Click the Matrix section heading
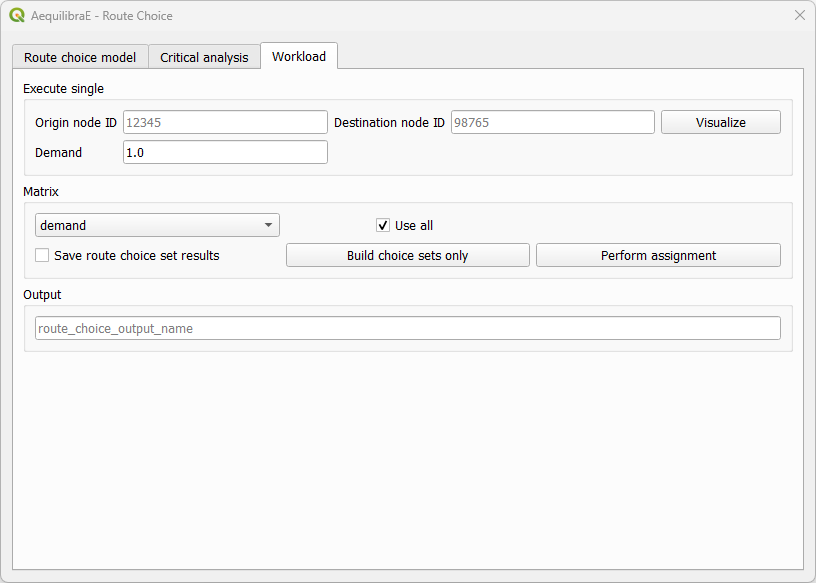The width and height of the screenshot is (816, 583). (41, 191)
